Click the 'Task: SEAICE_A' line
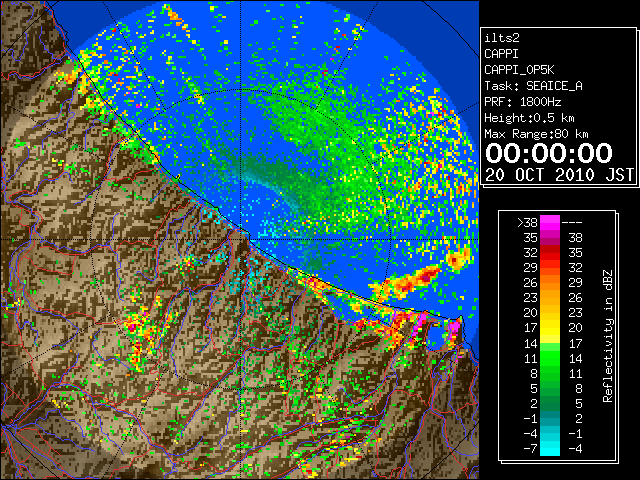 pos(533,86)
